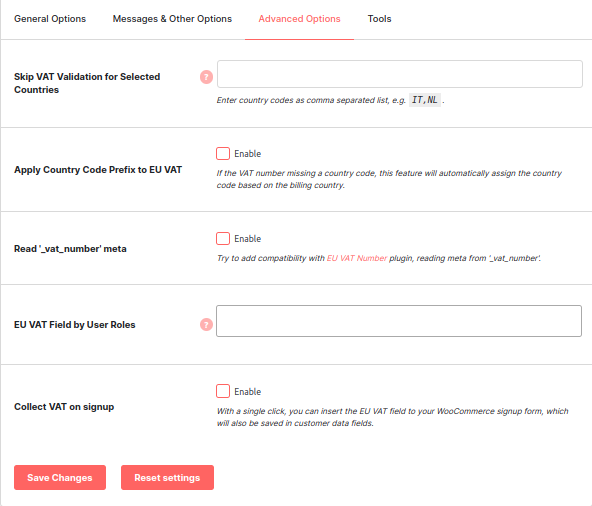The height and width of the screenshot is (506, 592).
Task: Focus the Skip VAT Validation countries input
Action: [399, 74]
